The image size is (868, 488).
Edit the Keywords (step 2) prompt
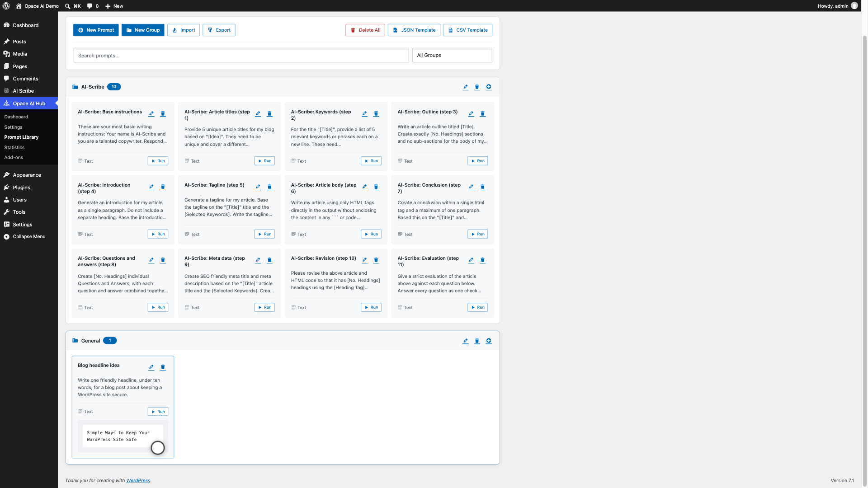tap(364, 114)
